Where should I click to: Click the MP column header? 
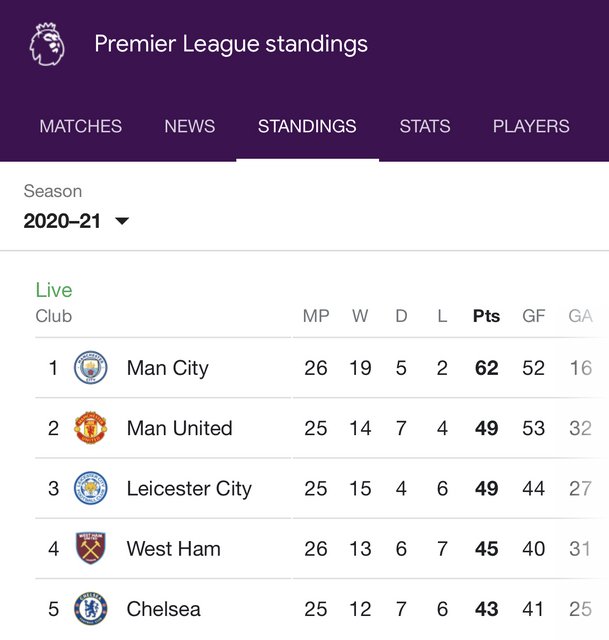click(316, 316)
